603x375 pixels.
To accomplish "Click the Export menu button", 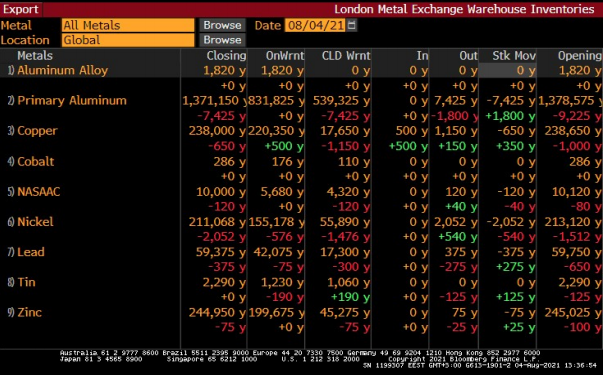I will click(x=21, y=9).
